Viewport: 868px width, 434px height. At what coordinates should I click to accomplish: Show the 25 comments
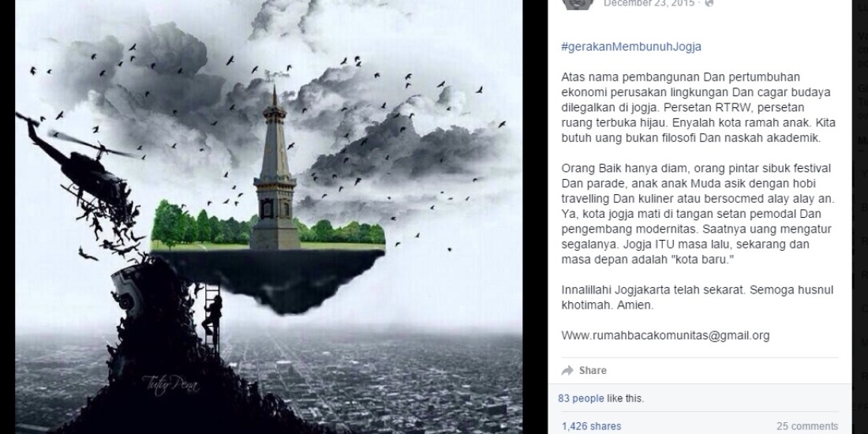pyautogui.click(x=807, y=426)
